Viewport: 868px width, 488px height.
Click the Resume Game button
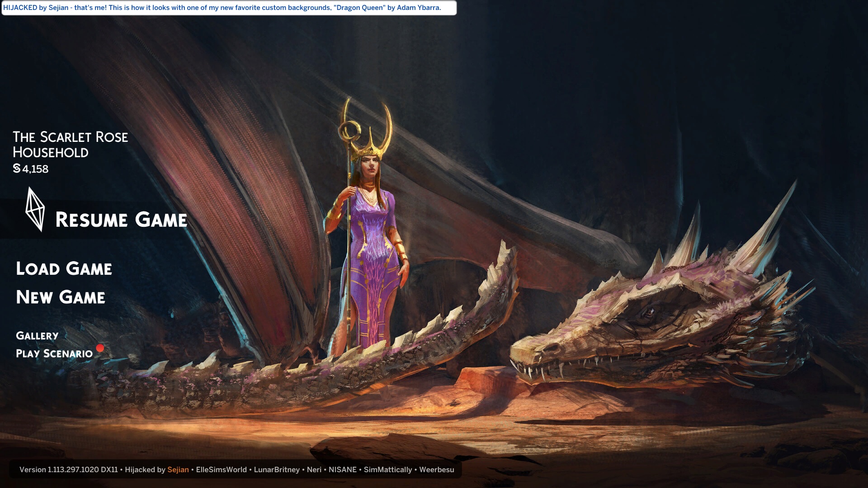[x=121, y=220]
